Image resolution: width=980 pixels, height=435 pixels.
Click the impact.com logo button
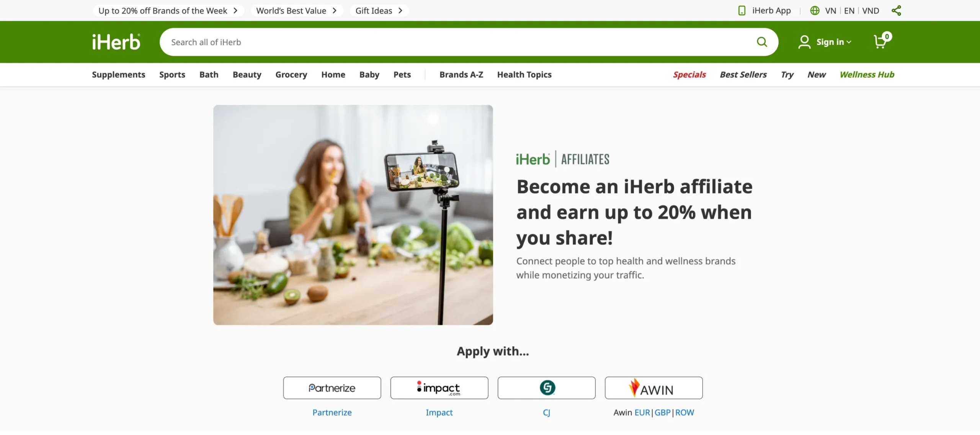(439, 388)
